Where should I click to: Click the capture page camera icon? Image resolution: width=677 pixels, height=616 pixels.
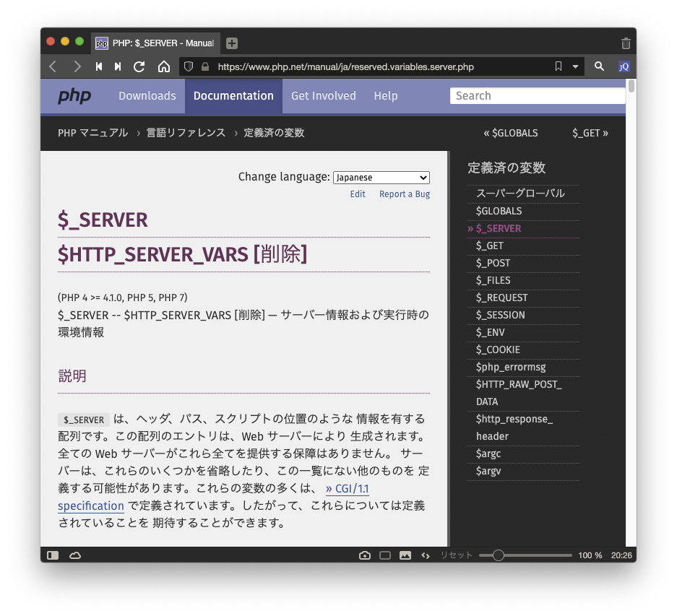point(365,555)
